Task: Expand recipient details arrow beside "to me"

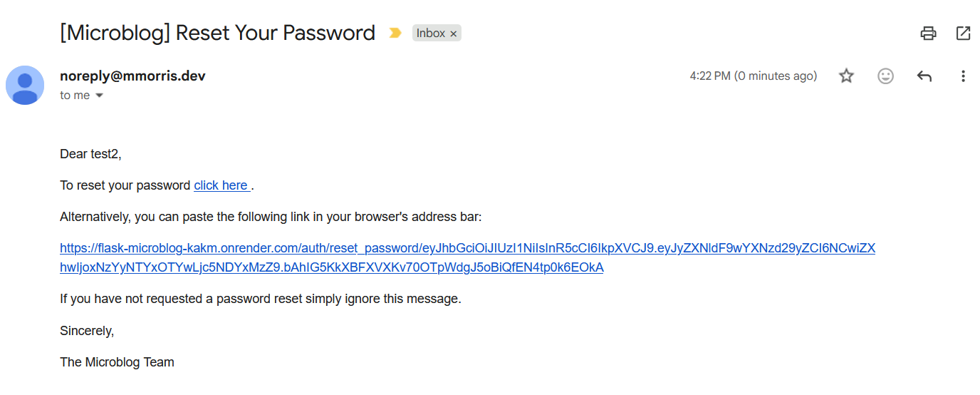Action: tap(99, 96)
